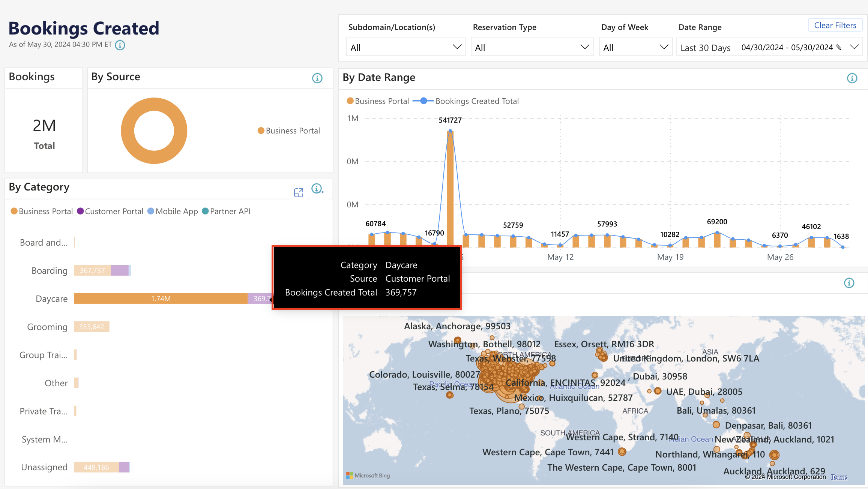Click the Microsoft Bing logo on the map

click(368, 475)
